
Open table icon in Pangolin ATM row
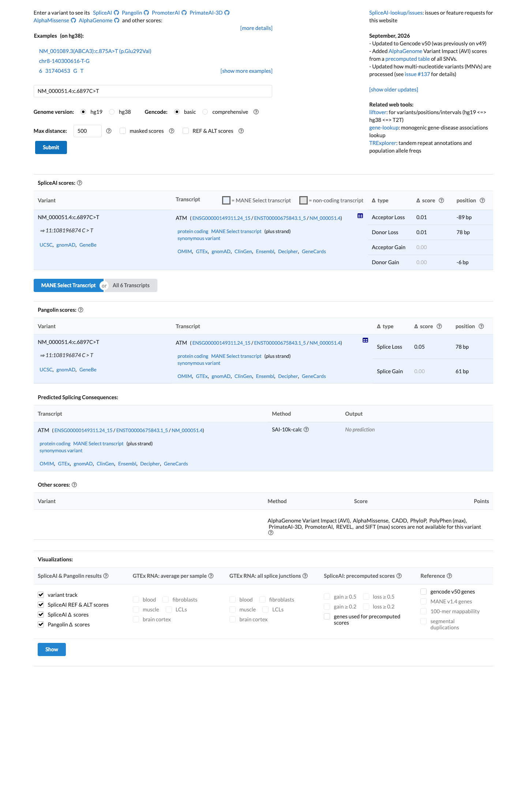pos(365,340)
